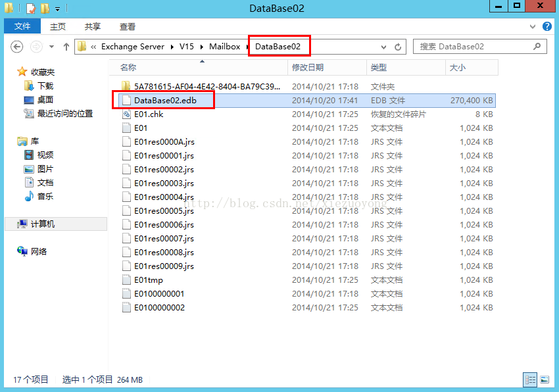Click Exchange Server in the address path
This screenshot has height=392, width=559.
(133, 47)
